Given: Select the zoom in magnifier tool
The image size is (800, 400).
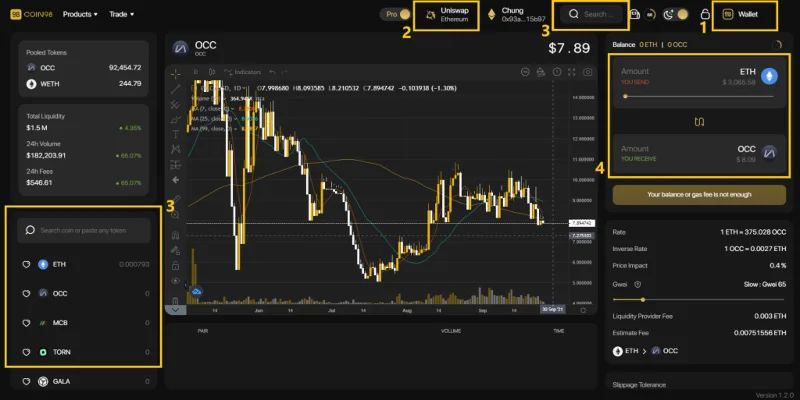Looking at the screenshot, I should point(176,215).
